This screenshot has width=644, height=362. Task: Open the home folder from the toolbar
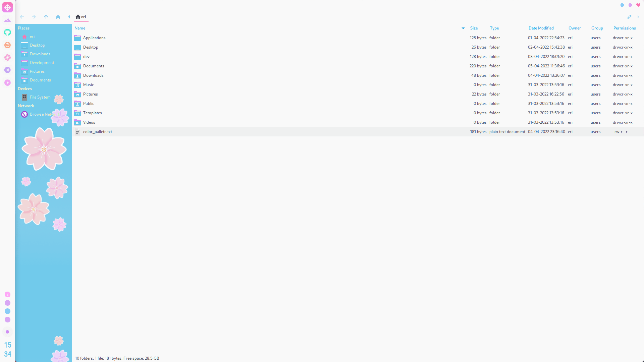pos(58,17)
